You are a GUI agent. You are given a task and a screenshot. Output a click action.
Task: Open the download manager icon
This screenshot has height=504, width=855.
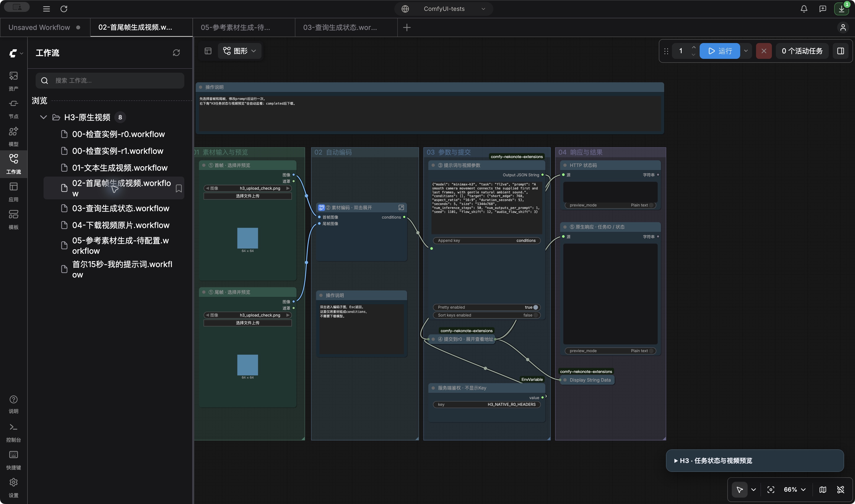point(841,9)
